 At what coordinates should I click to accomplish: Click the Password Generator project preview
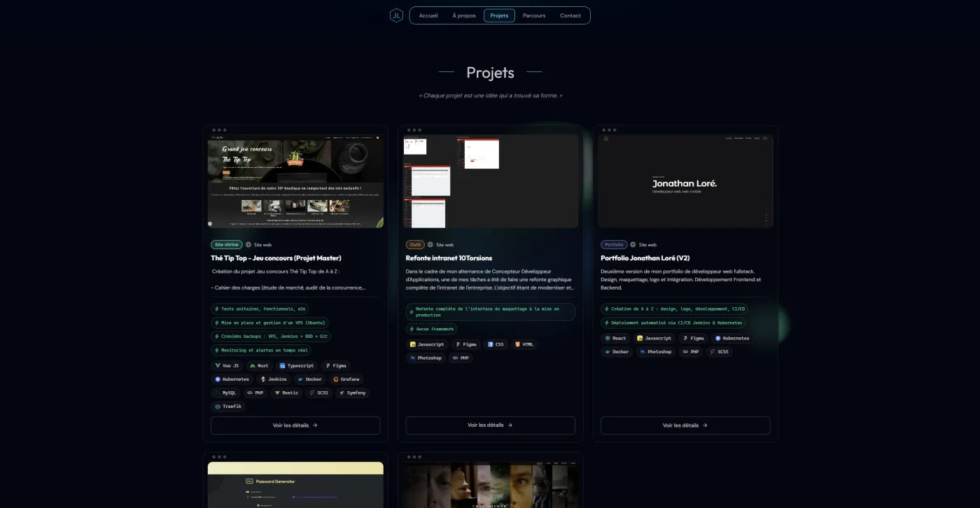pyautogui.click(x=295, y=484)
